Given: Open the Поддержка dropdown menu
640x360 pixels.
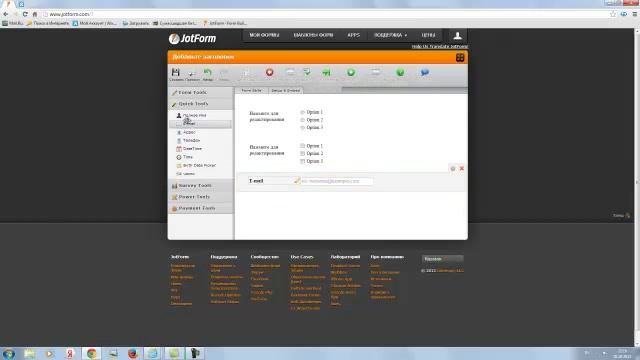Looking at the screenshot, I should [x=391, y=36].
